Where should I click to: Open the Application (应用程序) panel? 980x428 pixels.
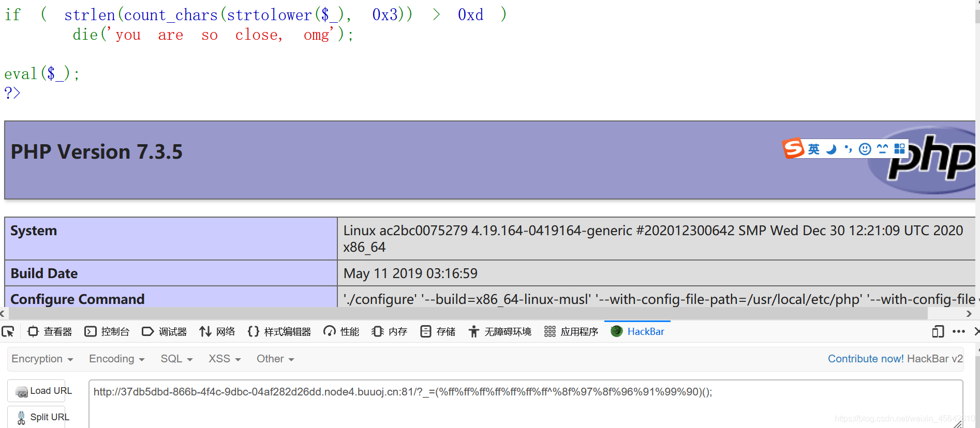(x=571, y=331)
